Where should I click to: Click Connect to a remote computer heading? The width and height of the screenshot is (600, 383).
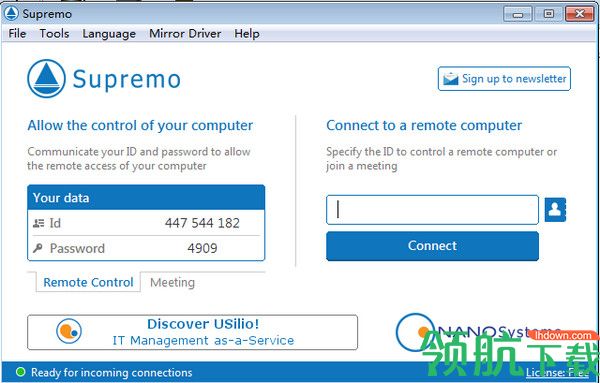click(424, 125)
